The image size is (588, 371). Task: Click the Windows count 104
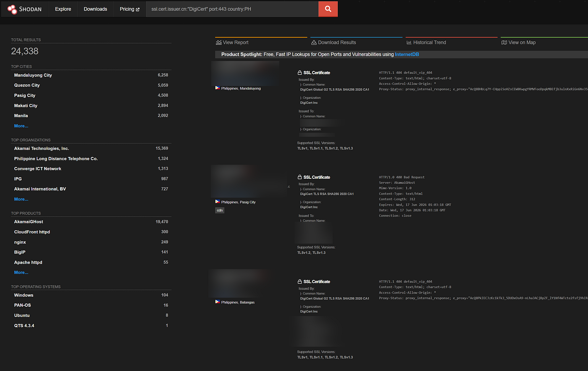click(x=165, y=295)
